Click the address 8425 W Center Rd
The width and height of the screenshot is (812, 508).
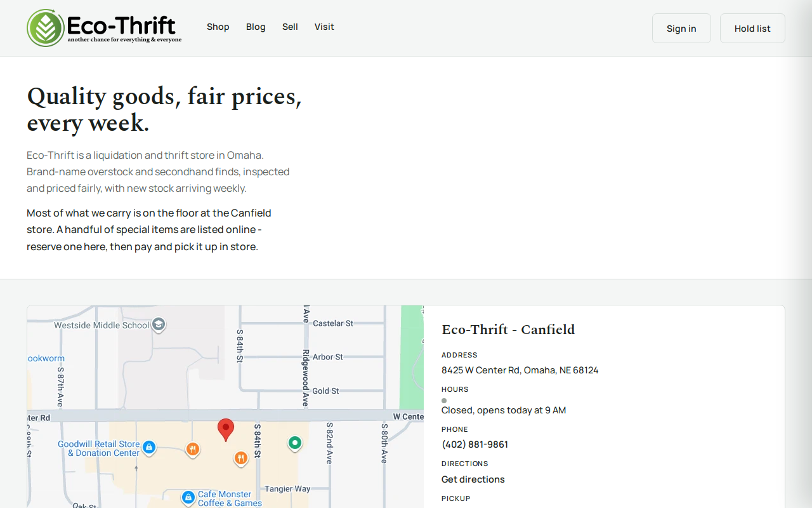point(520,370)
